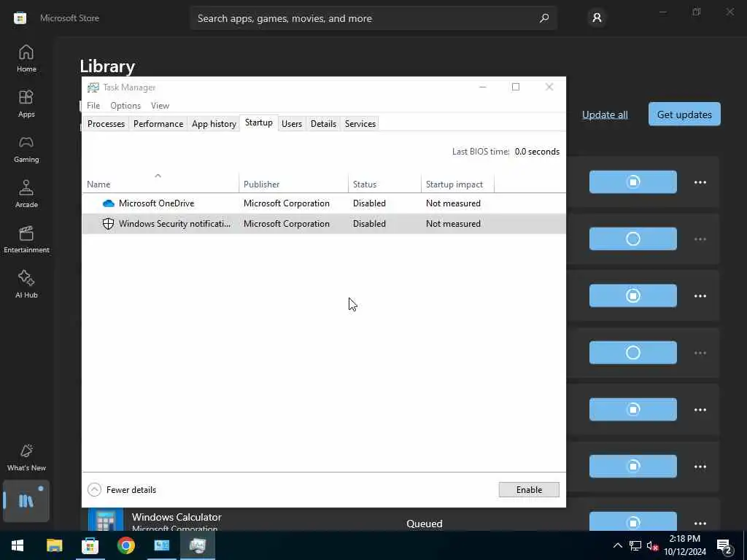Viewport: 747px width, 560px height.
Task: Click the taskbar clock showing 2:18 PM
Action: click(x=684, y=545)
